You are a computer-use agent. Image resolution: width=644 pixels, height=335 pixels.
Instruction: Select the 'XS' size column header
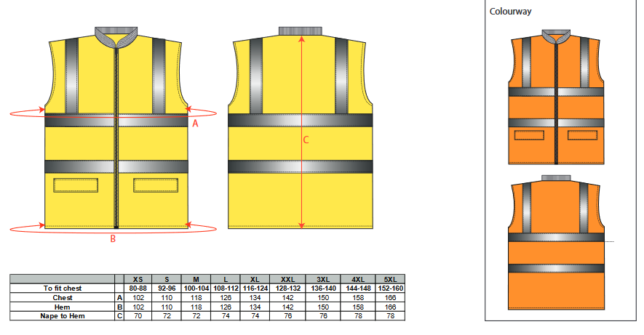[x=138, y=279]
